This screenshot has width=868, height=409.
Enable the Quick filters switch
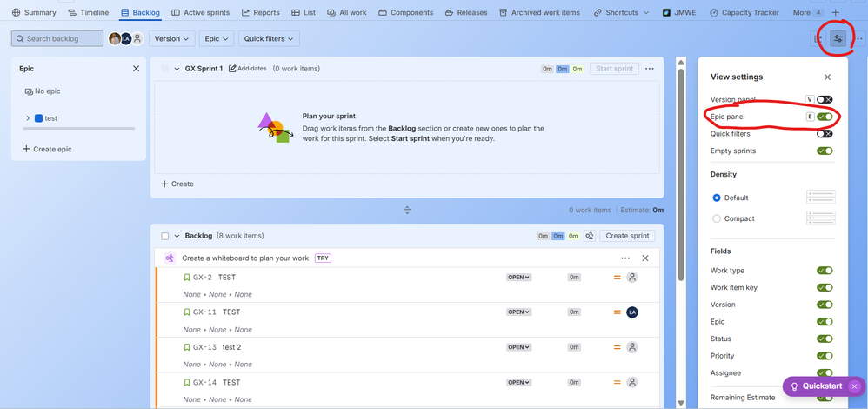click(825, 133)
